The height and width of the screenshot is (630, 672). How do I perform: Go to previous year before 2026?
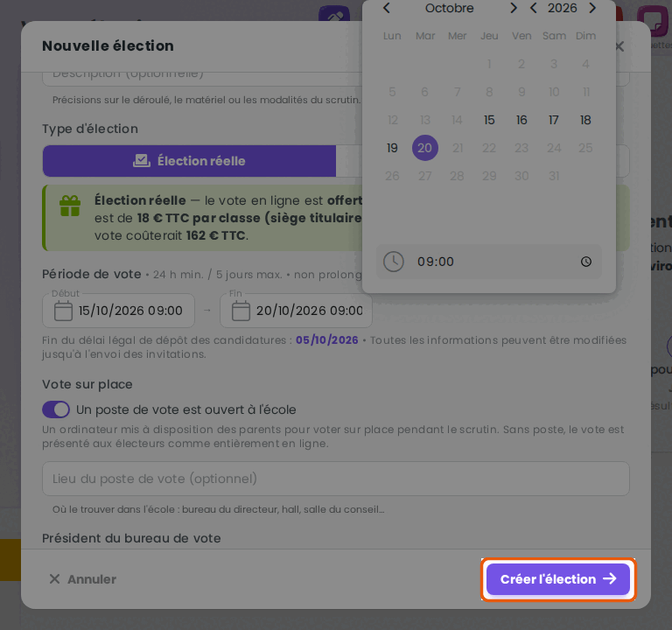click(x=533, y=8)
